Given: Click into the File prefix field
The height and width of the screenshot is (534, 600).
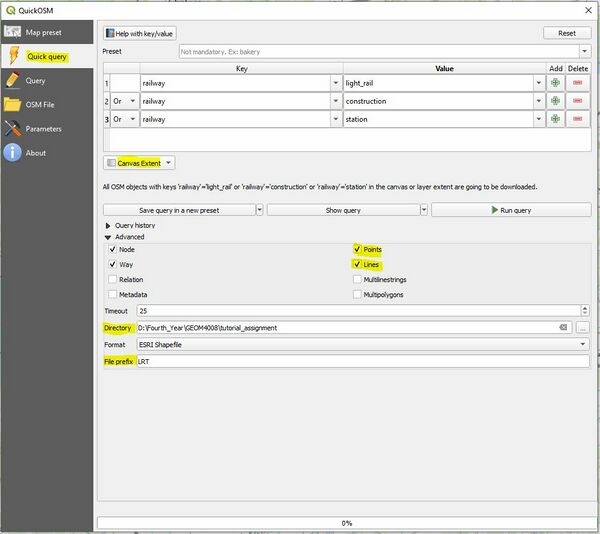Looking at the screenshot, I should [x=360, y=361].
